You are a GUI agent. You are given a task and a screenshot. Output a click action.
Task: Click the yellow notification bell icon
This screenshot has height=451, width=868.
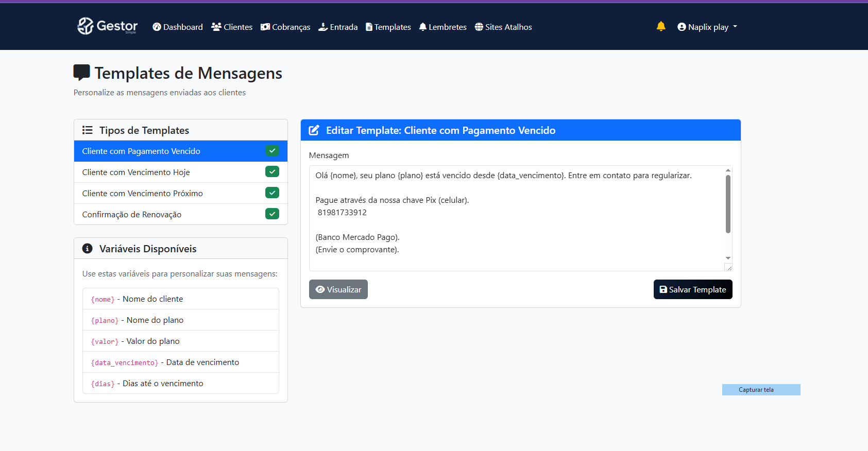click(661, 26)
